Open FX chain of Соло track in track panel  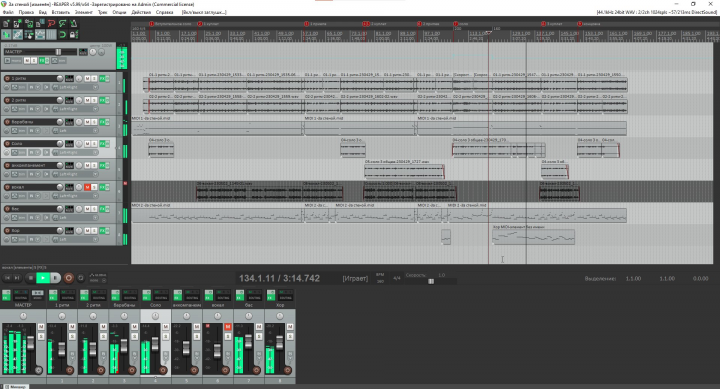(x=102, y=144)
